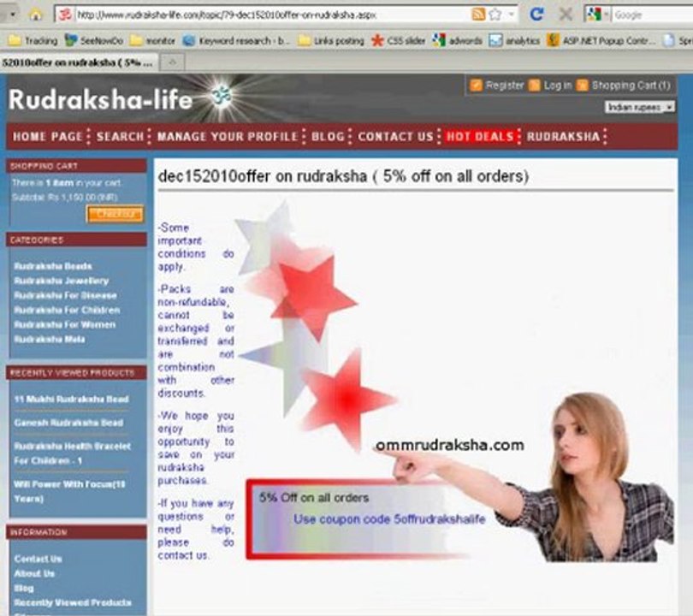Open 11 Mukhi Rudraksha Bead product
The width and height of the screenshot is (693, 616).
pos(71,399)
